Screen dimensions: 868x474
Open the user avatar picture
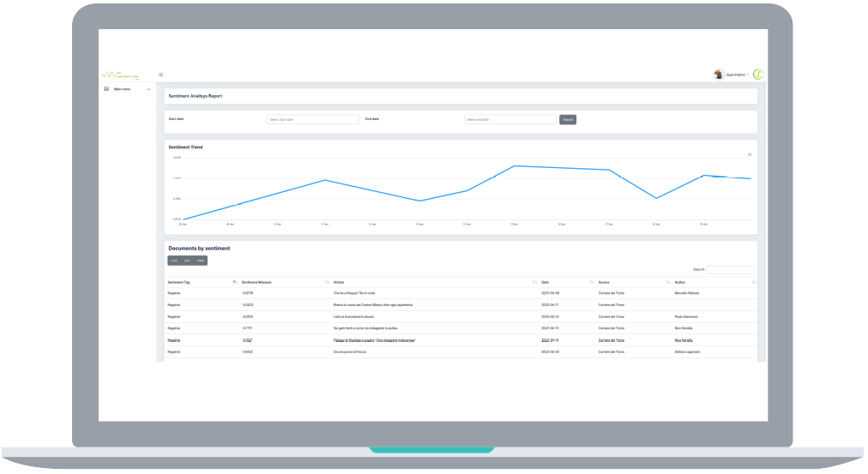[x=719, y=74]
